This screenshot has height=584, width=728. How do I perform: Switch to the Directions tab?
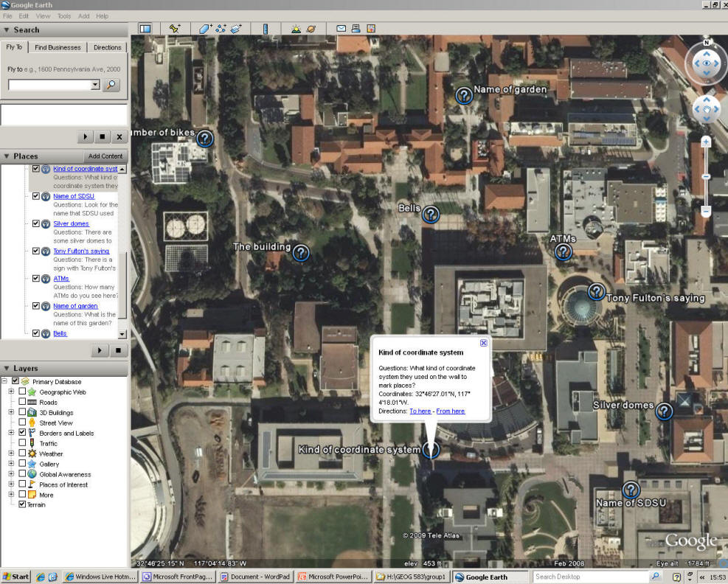pos(107,47)
